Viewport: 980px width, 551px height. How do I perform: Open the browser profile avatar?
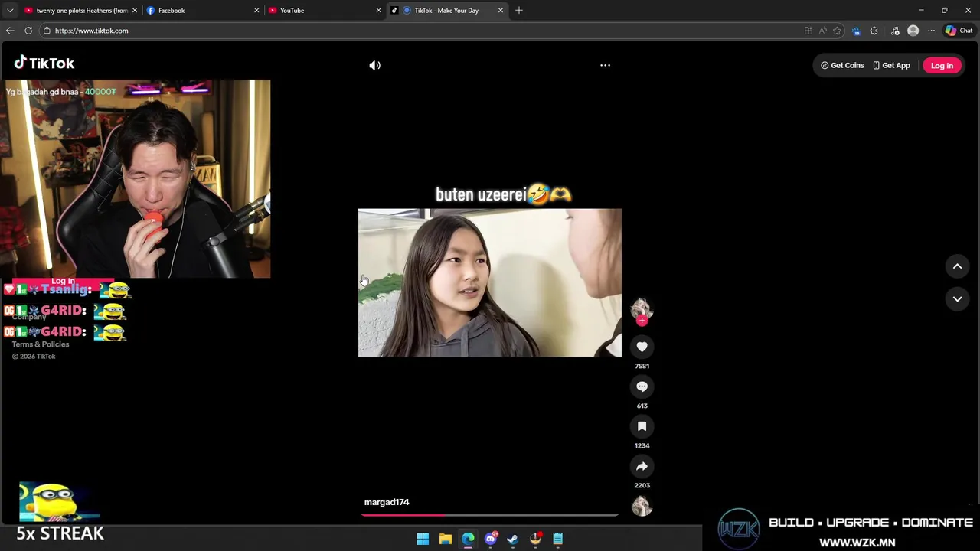[913, 31]
